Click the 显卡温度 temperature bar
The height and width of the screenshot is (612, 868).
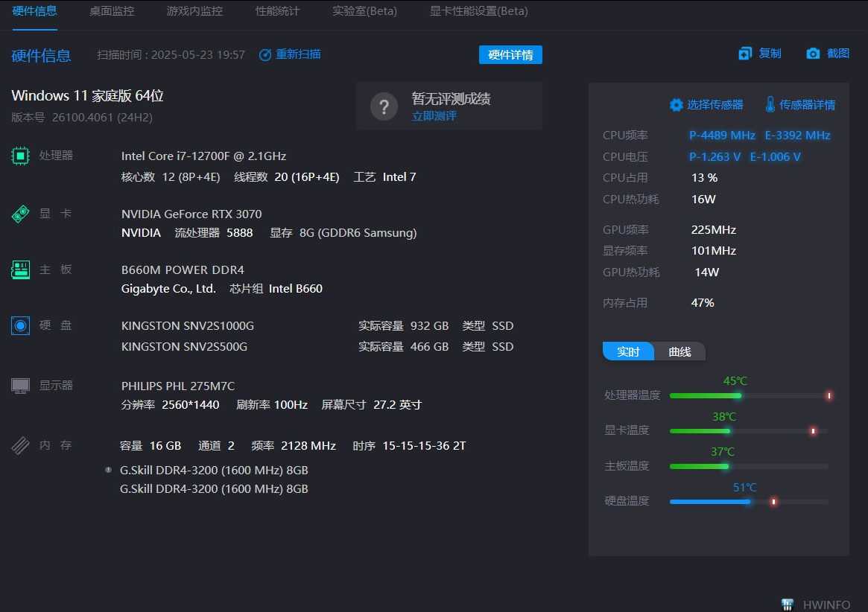[x=749, y=431]
